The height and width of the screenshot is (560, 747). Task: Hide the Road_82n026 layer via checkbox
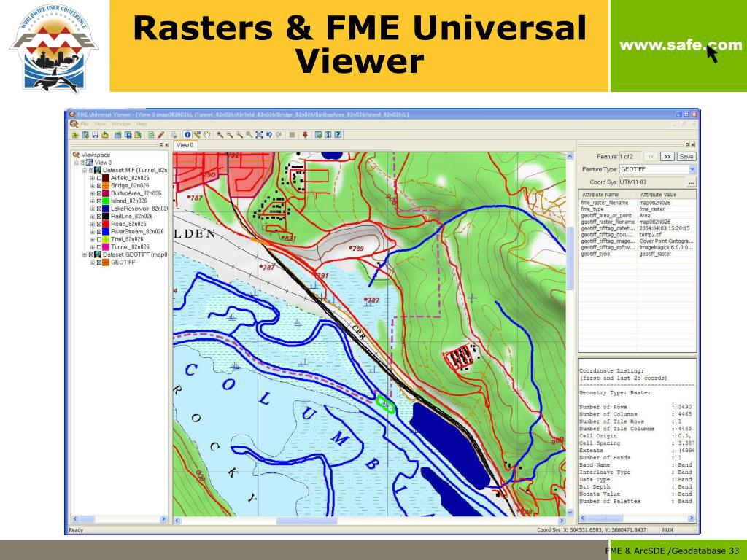click(x=99, y=224)
